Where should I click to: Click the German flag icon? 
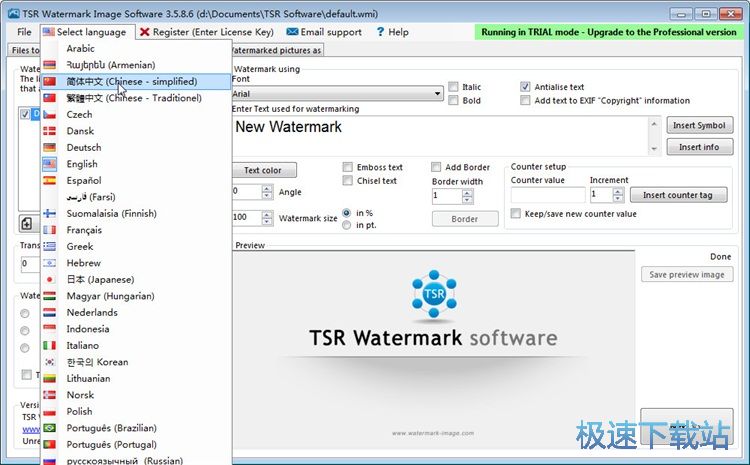tap(50, 147)
